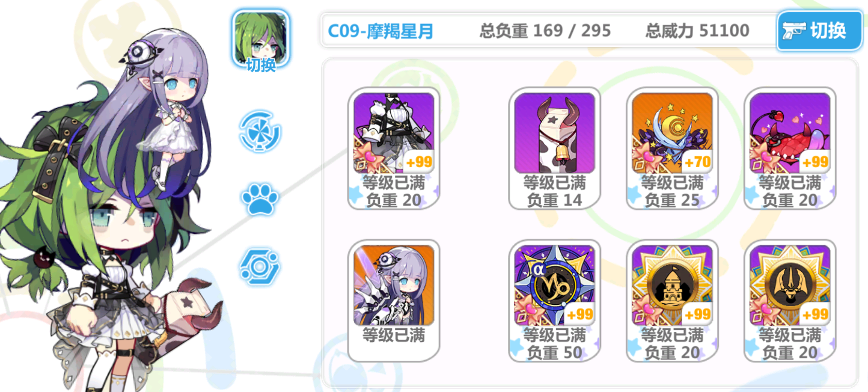
Task: Click the C09-摩羯星月 loadout name
Action: [x=380, y=31]
